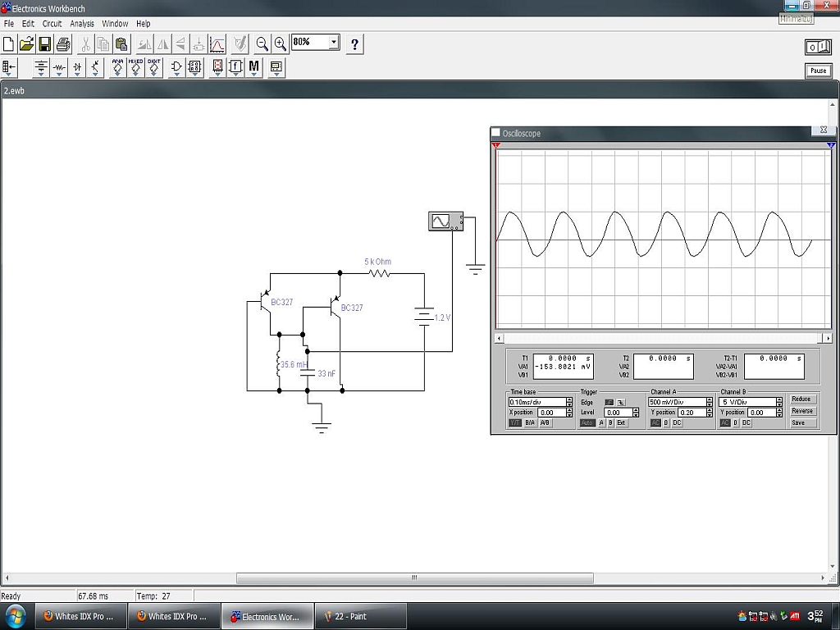
Task: Adjust Time base 0.10ms/div stepper
Action: click(569, 402)
